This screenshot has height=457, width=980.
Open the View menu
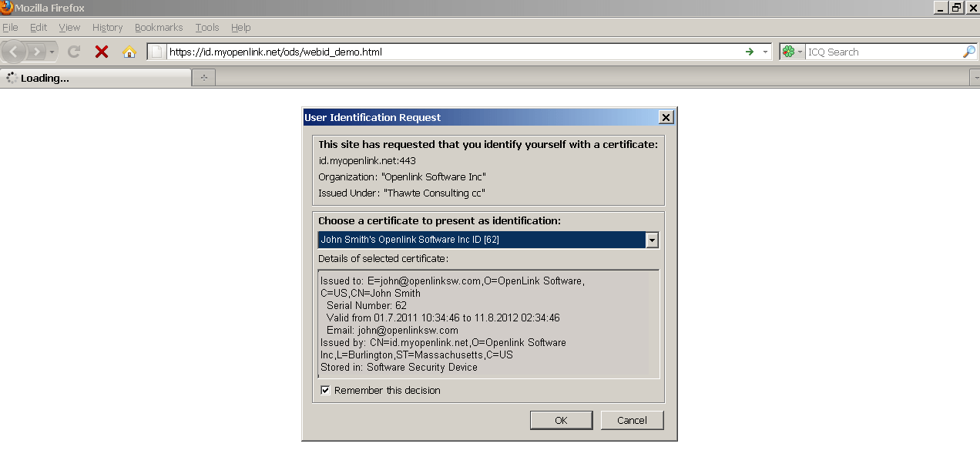tap(69, 27)
